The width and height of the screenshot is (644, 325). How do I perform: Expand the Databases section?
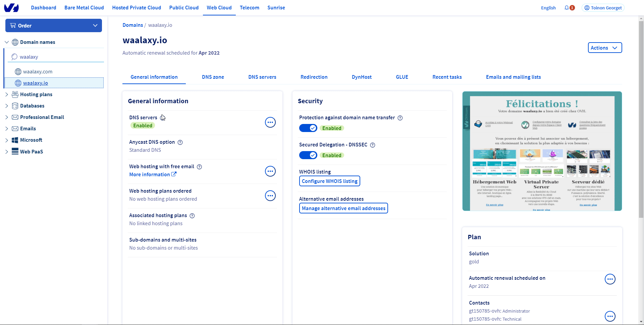pos(7,106)
